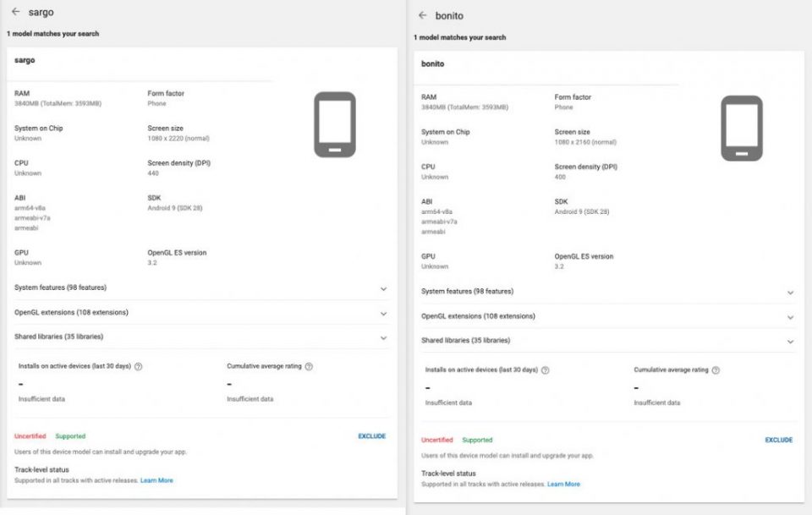Open help icon for sargo installs on active devices
The image size is (812, 515).
click(138, 366)
